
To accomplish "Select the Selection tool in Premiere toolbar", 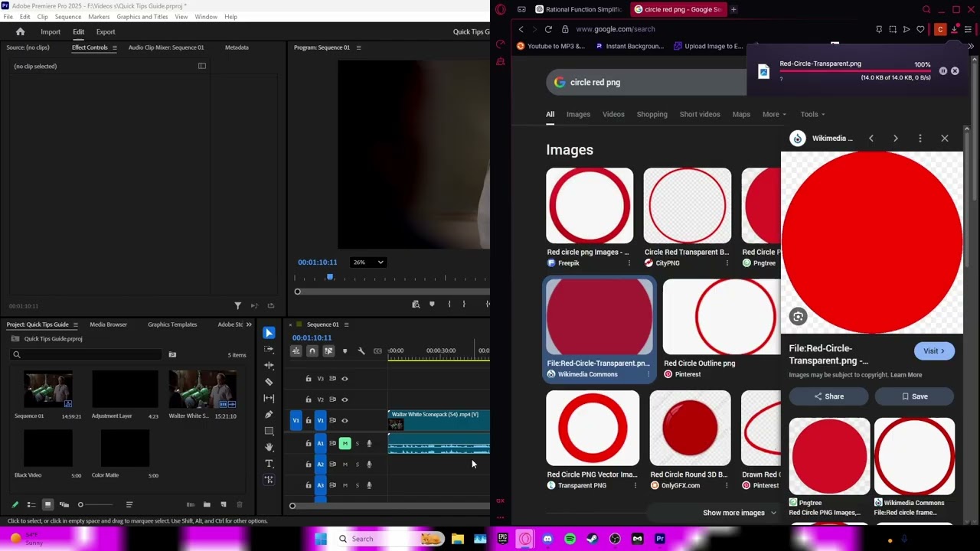I will point(269,333).
